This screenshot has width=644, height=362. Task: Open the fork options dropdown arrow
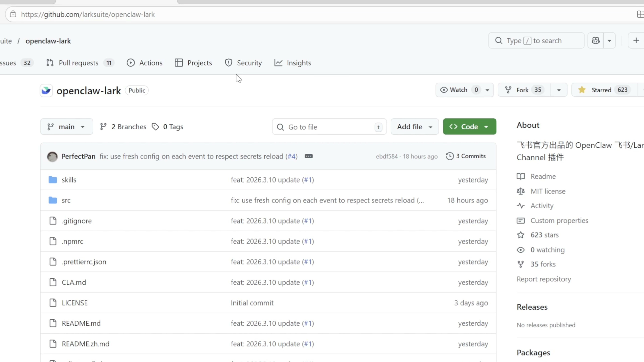[559, 90]
